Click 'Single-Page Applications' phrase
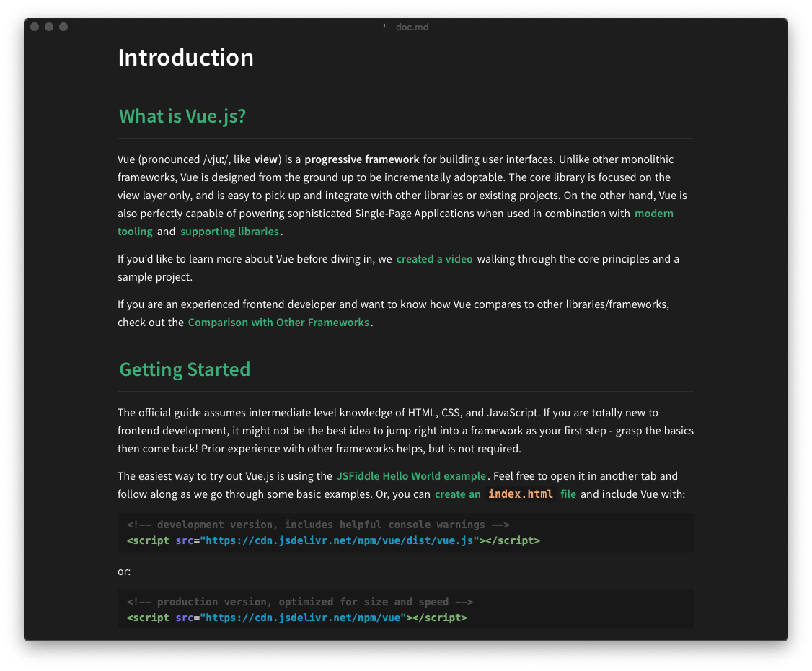 tap(414, 214)
